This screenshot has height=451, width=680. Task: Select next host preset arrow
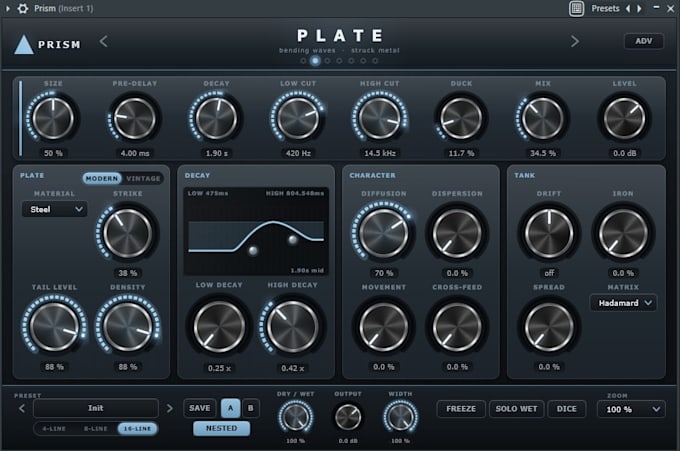point(639,8)
